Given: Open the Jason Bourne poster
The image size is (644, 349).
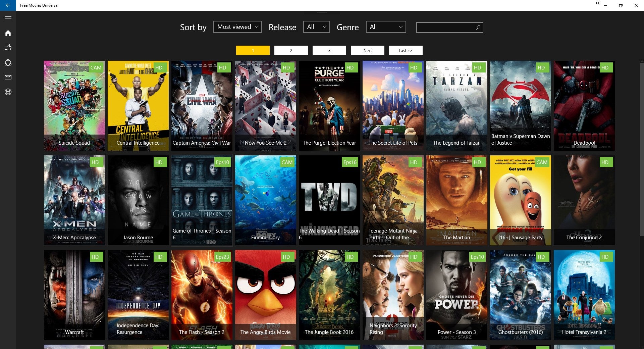Looking at the screenshot, I should click(138, 200).
